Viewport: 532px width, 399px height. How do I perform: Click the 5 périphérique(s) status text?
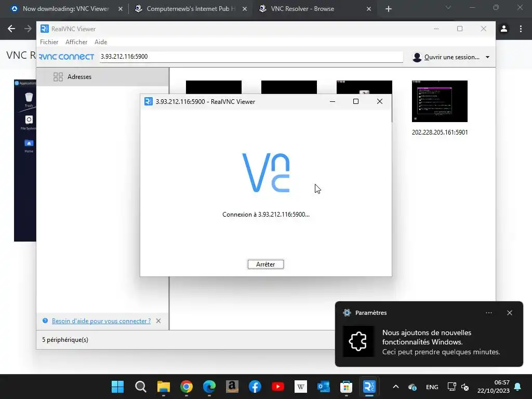click(65, 340)
